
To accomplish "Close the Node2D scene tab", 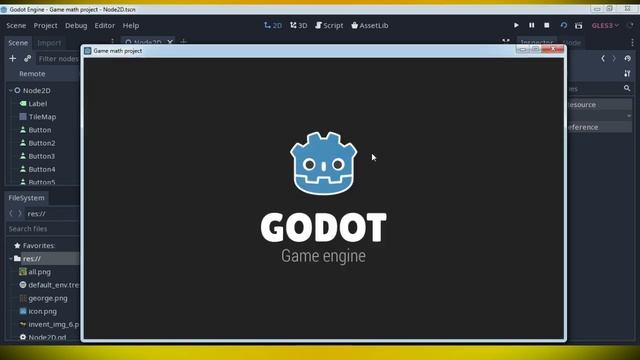I will coord(170,42).
